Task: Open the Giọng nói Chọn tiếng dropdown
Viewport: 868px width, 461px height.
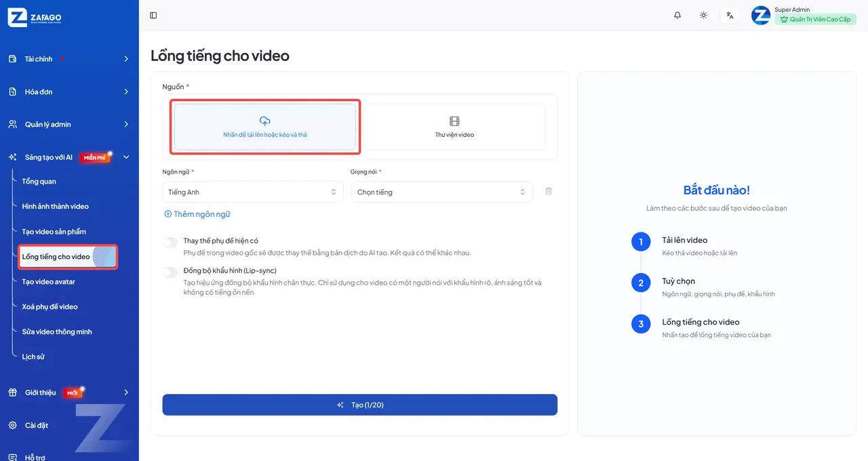Action: pos(441,192)
